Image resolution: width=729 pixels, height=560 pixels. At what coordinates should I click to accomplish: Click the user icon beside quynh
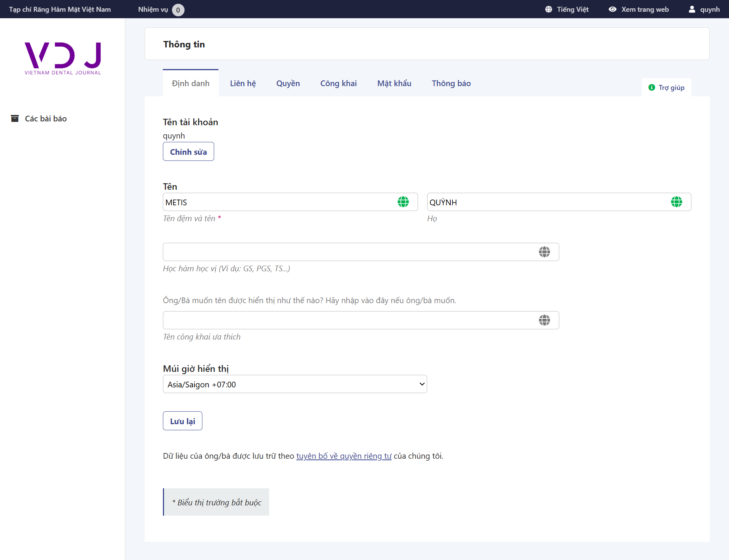tap(692, 9)
